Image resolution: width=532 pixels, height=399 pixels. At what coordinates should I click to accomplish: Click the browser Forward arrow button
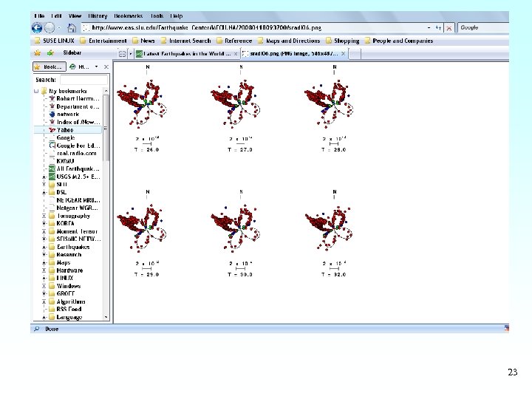pyautogui.click(x=50, y=28)
